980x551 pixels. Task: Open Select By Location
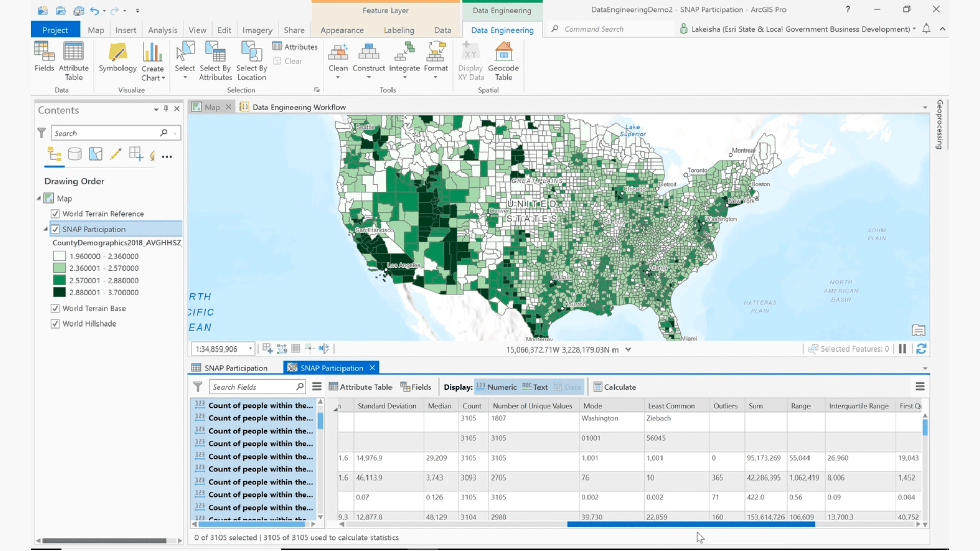tap(251, 61)
